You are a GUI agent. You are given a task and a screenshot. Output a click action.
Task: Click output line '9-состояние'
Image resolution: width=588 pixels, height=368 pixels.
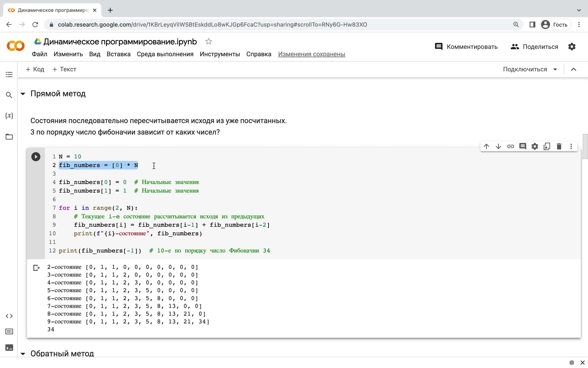[128, 322]
